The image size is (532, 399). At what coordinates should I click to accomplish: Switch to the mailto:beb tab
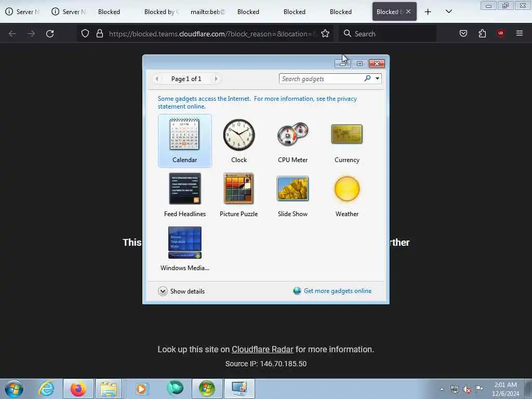(x=208, y=12)
